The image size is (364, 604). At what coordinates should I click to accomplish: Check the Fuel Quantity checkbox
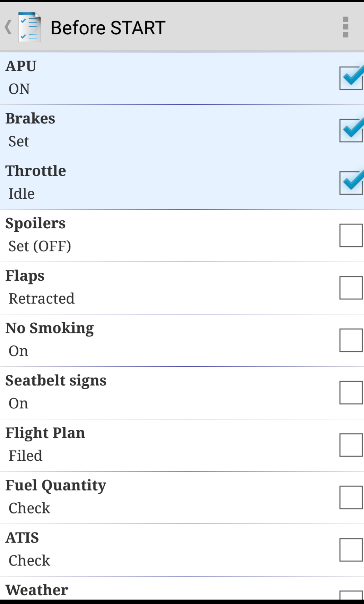point(351,497)
